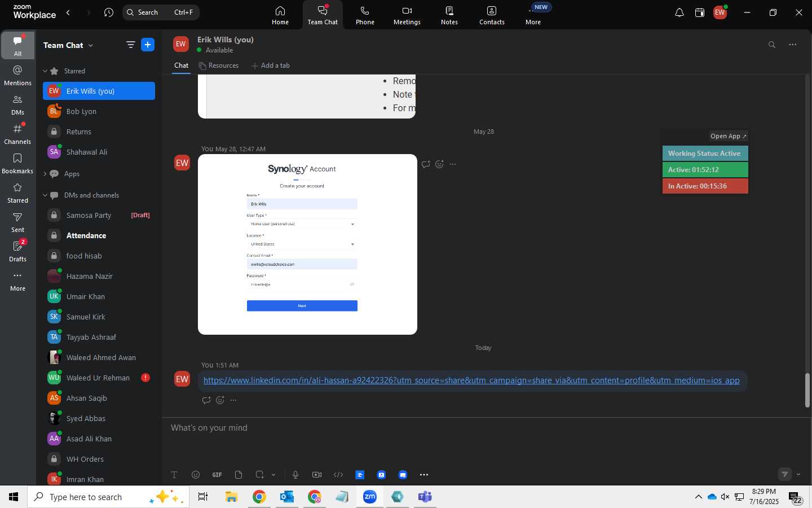Image resolution: width=812 pixels, height=508 pixels.
Task: Open Samosa Party draft chat
Action: click(x=99, y=215)
